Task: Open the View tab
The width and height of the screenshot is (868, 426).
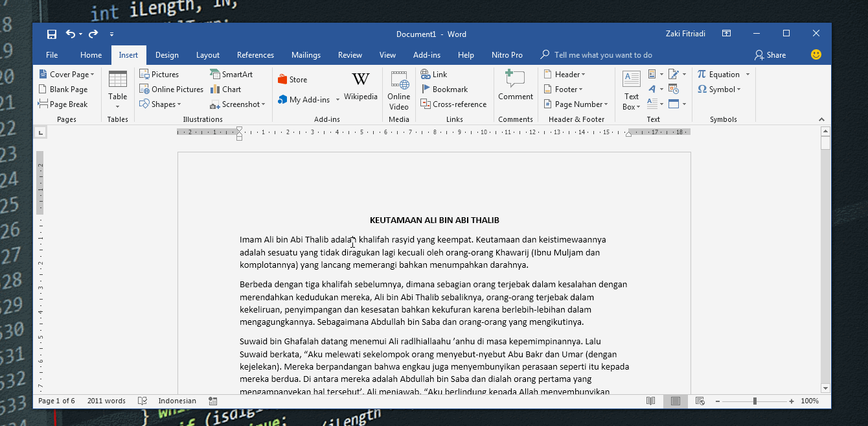Action: coord(387,55)
